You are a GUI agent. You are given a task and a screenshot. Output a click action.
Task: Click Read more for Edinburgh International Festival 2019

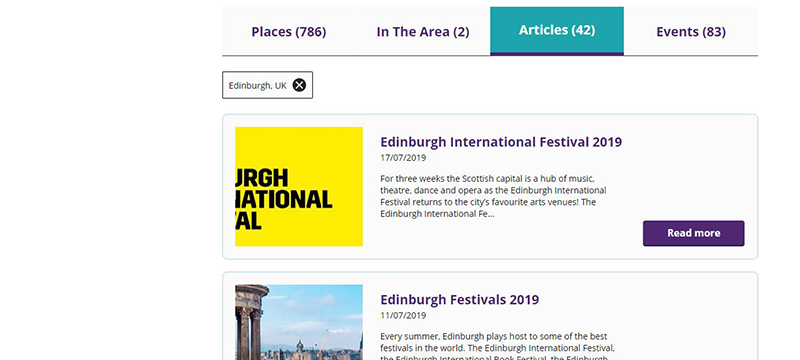[x=693, y=233]
